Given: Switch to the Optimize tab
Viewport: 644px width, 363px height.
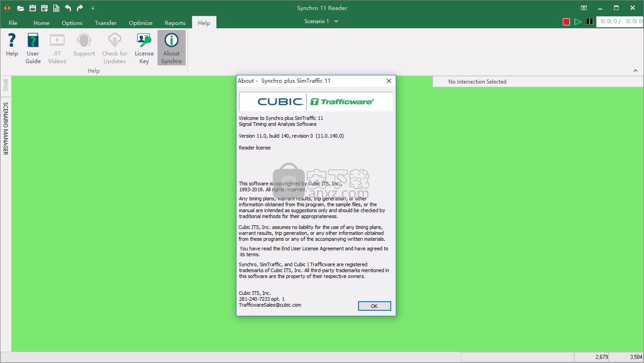Looking at the screenshot, I should click(x=141, y=23).
